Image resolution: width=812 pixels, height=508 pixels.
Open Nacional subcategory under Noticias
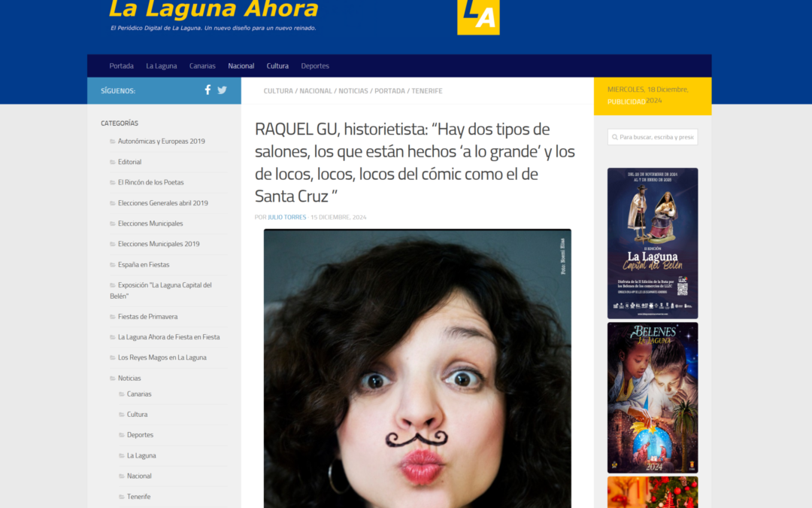139,476
